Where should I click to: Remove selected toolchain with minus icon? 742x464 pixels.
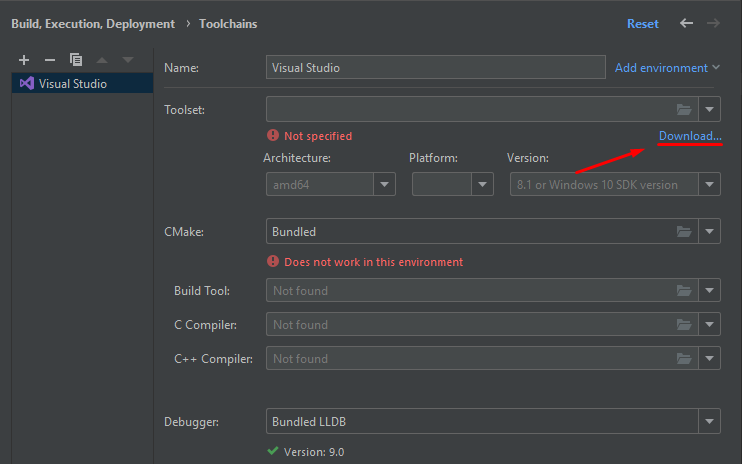click(50, 60)
